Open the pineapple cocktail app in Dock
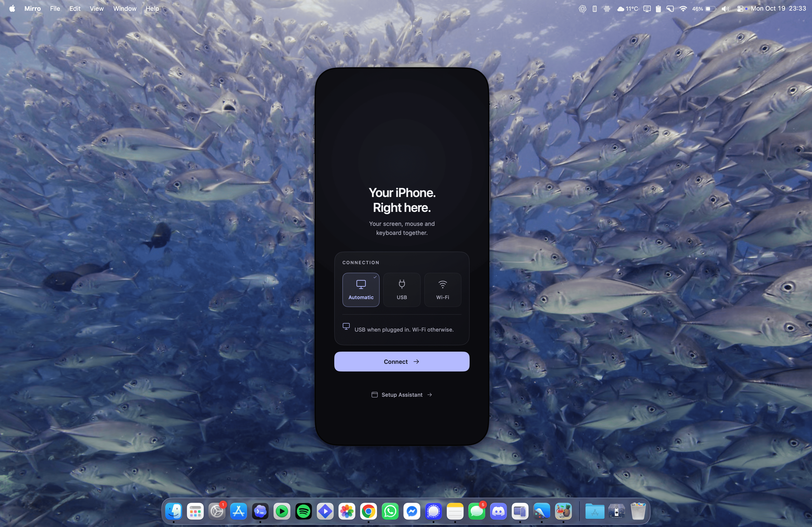The image size is (812, 527). (563, 511)
